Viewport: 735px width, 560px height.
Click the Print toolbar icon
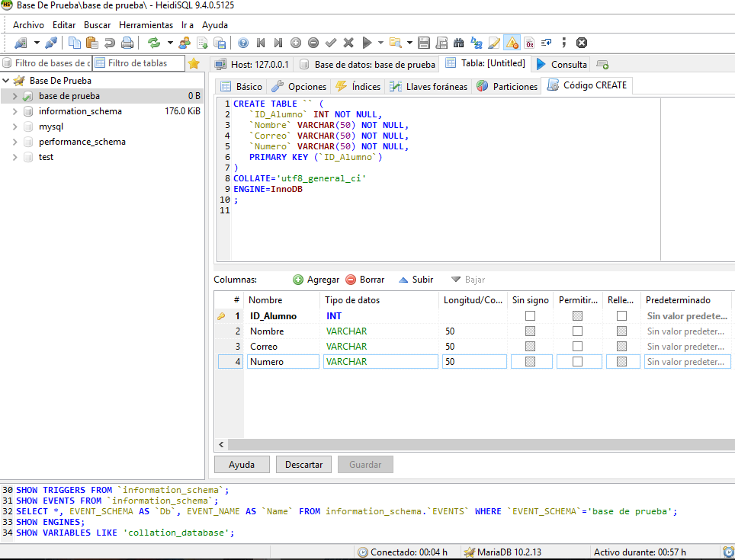pos(127,43)
